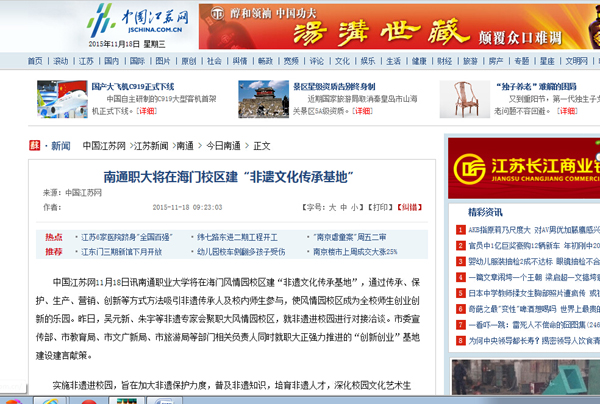The width and height of the screenshot is (600, 404).
Task: Go to 首页 in the navigation bar
Action: pos(35,61)
